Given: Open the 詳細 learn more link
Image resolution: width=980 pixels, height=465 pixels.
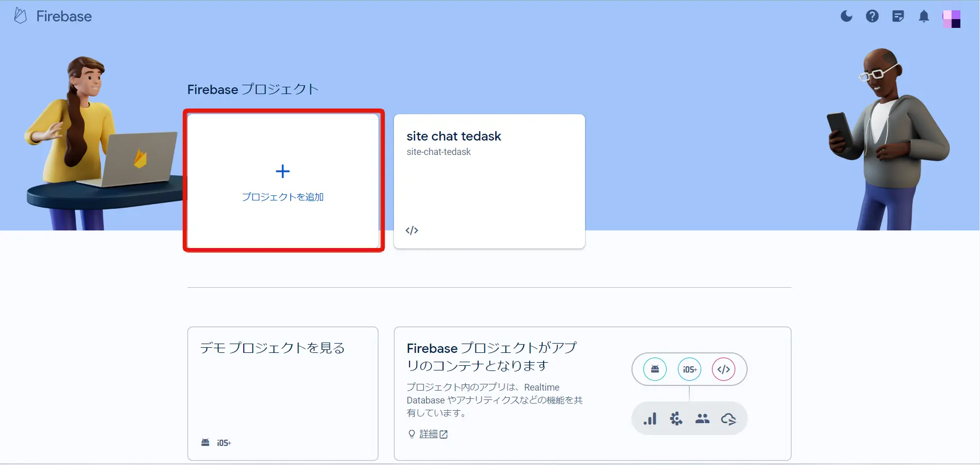Looking at the screenshot, I should click(x=428, y=434).
